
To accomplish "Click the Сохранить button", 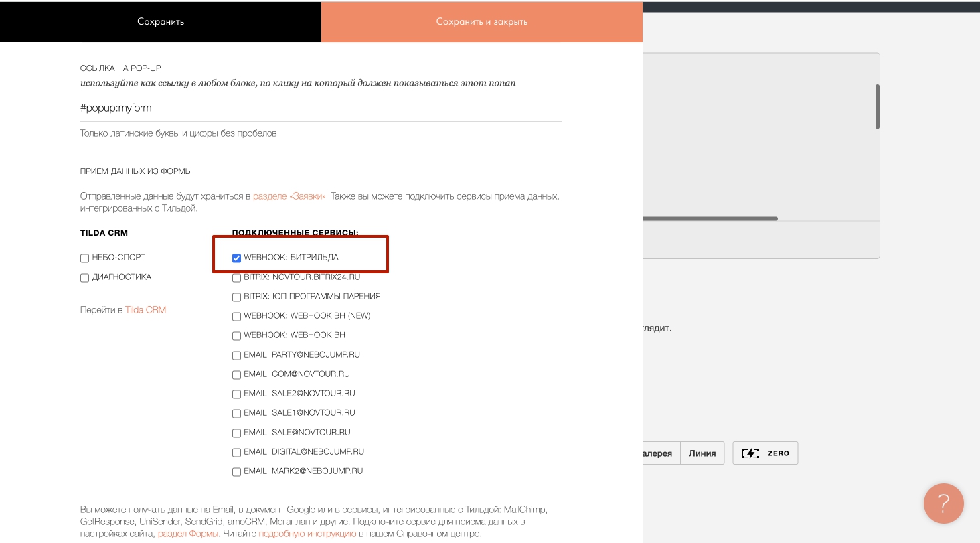I will pos(161,21).
